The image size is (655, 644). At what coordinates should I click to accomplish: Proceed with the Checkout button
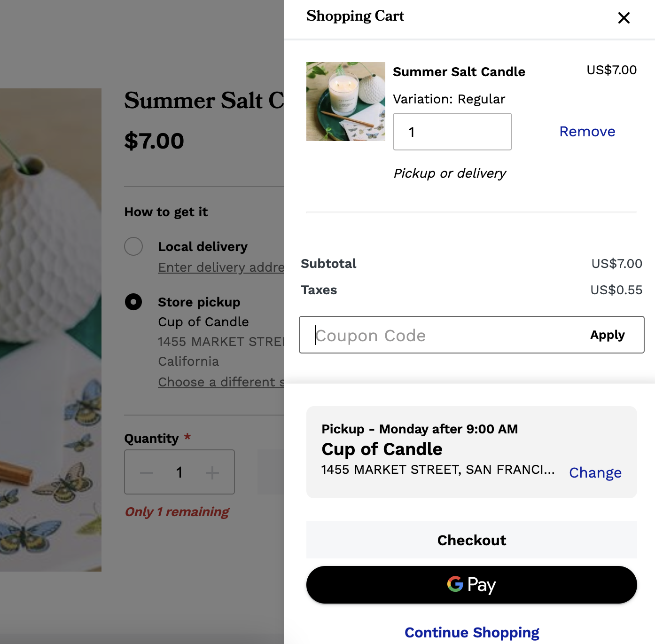(471, 540)
